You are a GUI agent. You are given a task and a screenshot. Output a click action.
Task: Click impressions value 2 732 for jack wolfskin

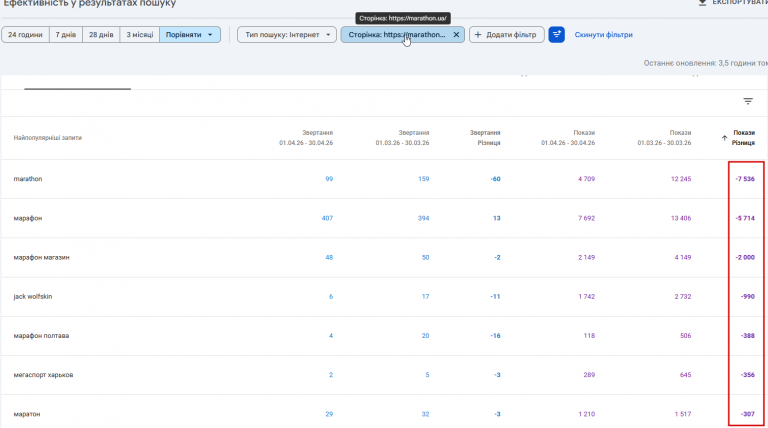pos(683,297)
